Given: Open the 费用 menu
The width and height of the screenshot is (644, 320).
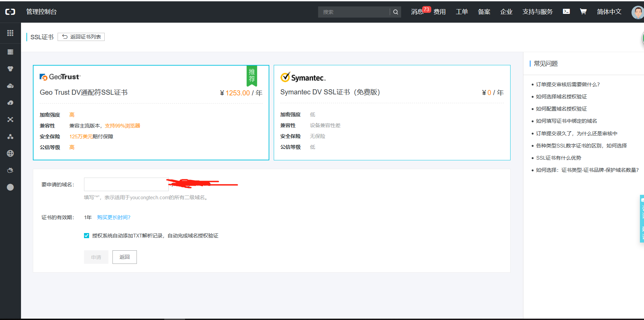Looking at the screenshot, I should click(x=439, y=12).
